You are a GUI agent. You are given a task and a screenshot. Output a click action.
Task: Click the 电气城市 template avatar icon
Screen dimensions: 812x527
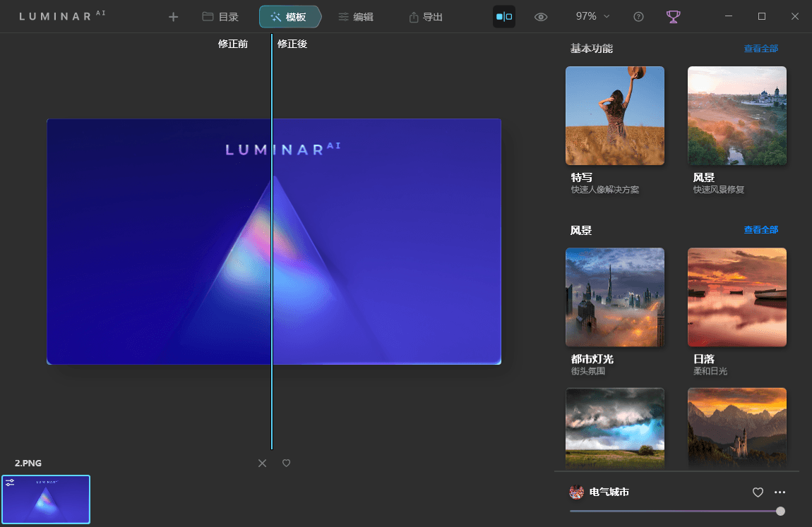[576, 492]
